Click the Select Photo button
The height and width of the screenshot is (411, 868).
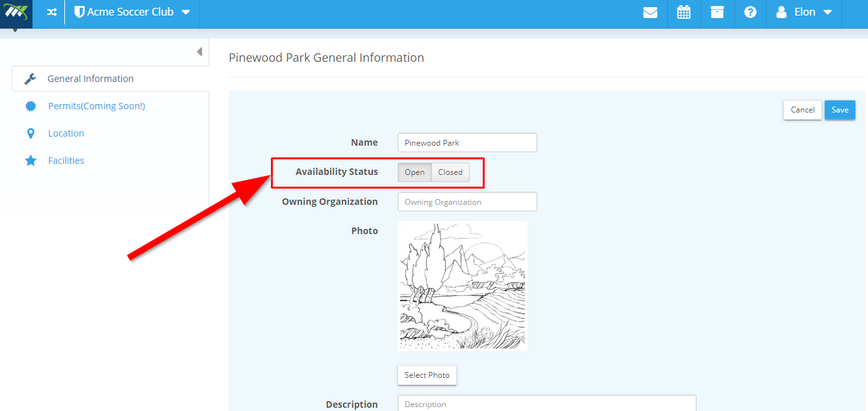tap(427, 375)
